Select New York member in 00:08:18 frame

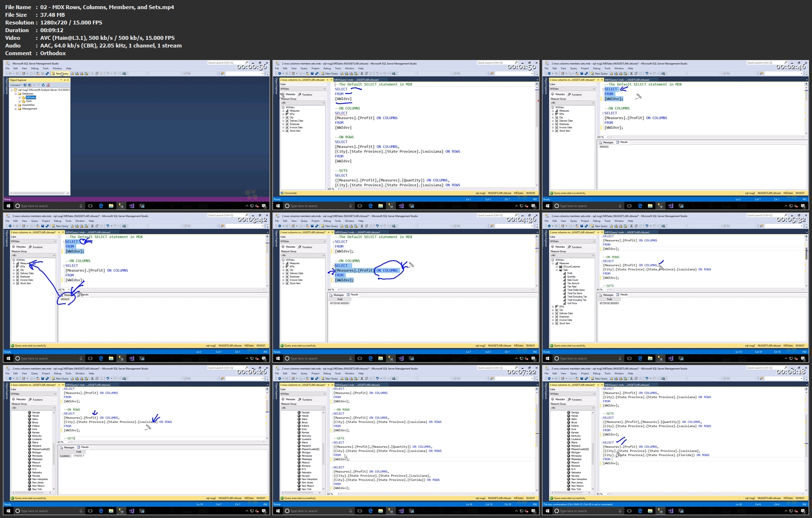(576, 489)
